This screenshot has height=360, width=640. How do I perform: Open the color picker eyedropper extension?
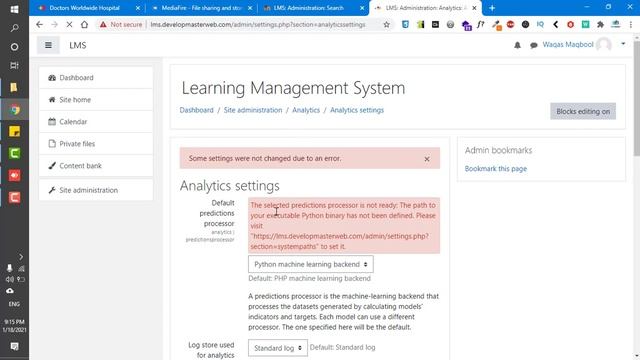click(x=496, y=25)
